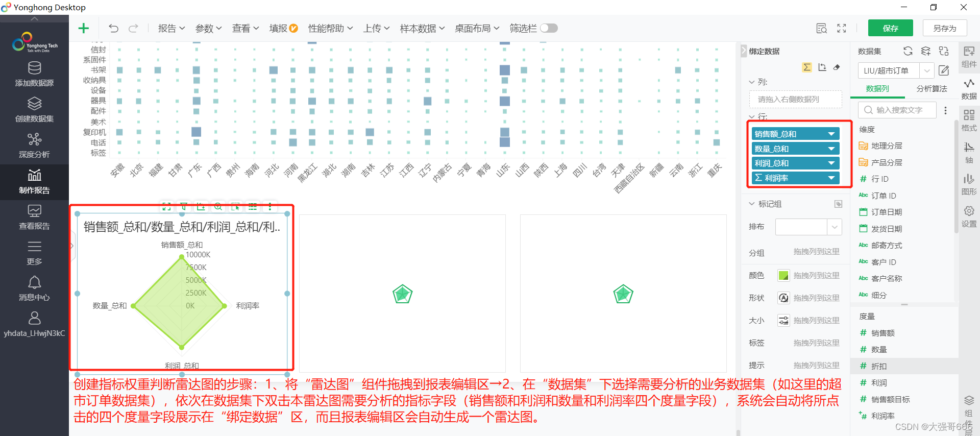The width and height of the screenshot is (980, 436).
Task: Open 消息中心 notifications
Action: point(34,289)
